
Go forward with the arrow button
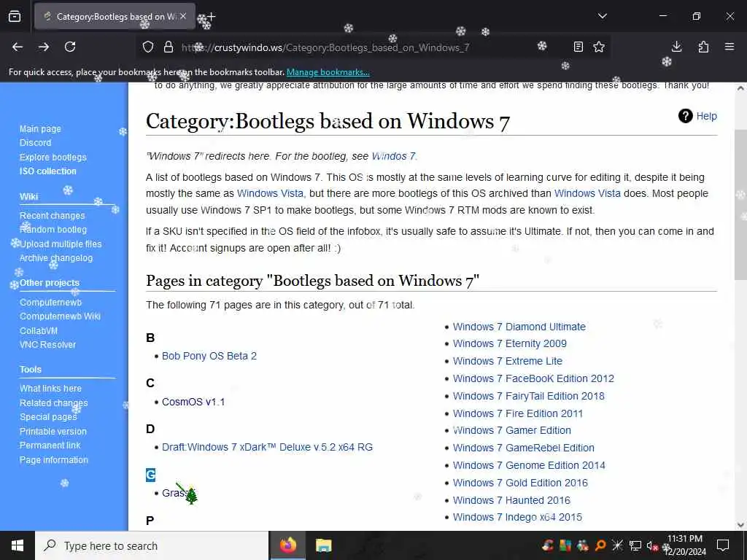point(44,47)
